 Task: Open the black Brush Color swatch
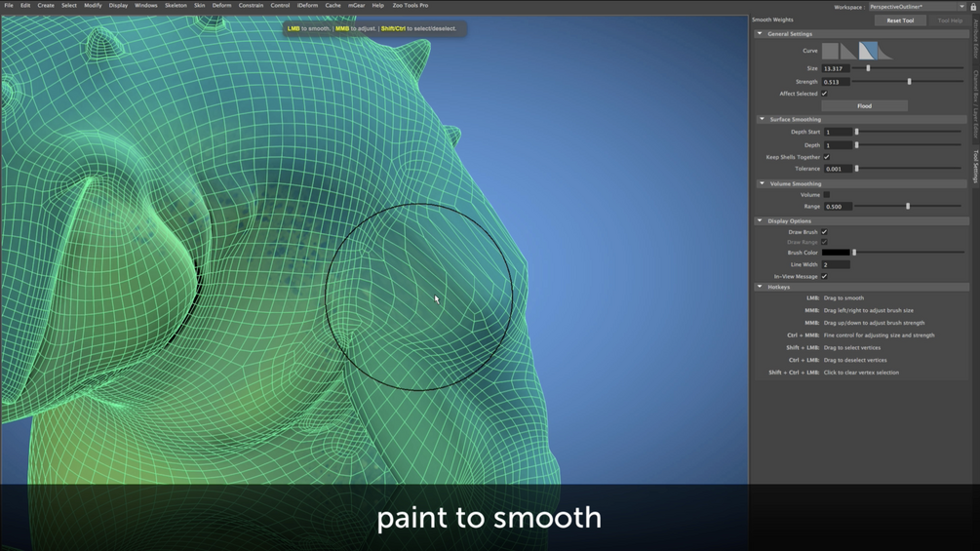[x=836, y=253]
